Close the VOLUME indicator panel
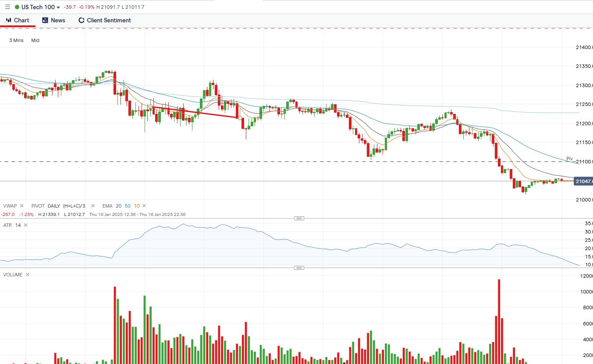This screenshot has height=364, width=593. [x=27, y=275]
